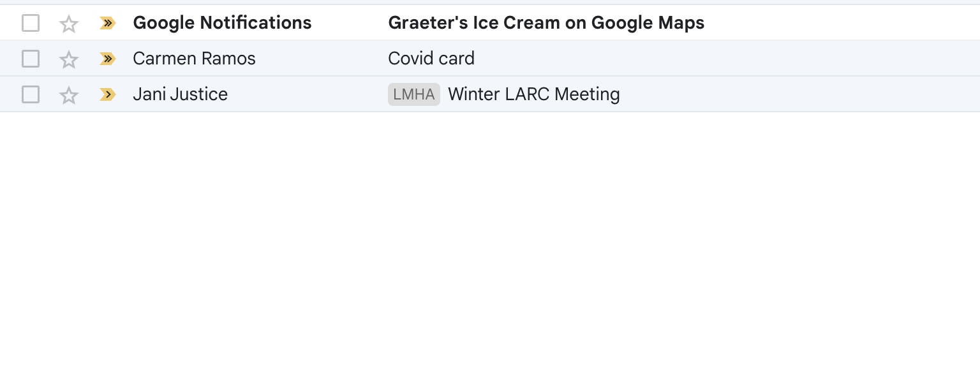Viewport: 980px width, 370px height.
Task: Toggle importance marker on Carmen Ramos email
Action: coord(108,59)
